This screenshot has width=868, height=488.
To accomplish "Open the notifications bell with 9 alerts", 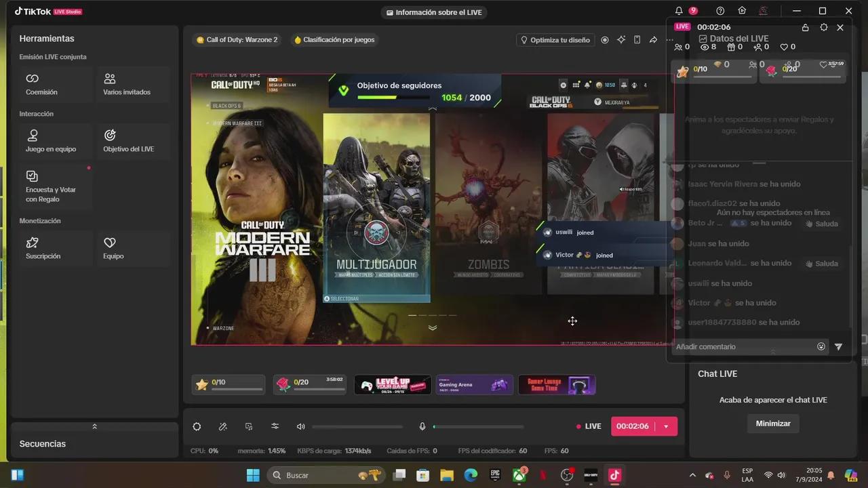I will (x=679, y=11).
